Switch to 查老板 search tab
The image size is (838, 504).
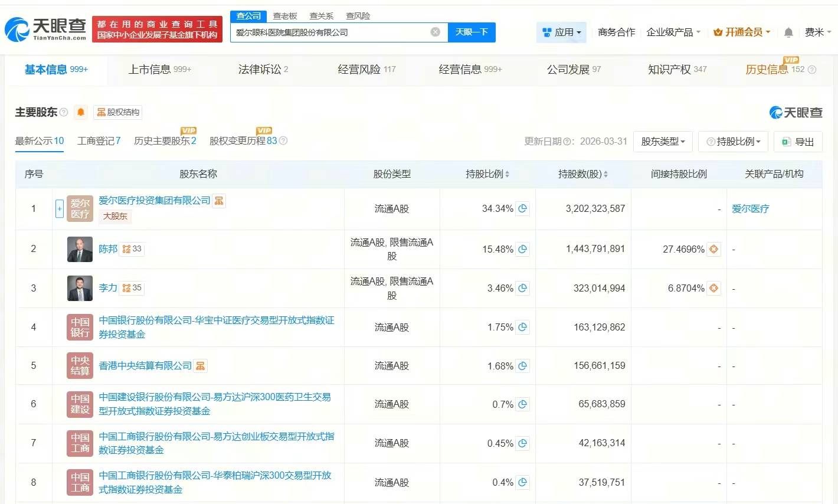285,16
